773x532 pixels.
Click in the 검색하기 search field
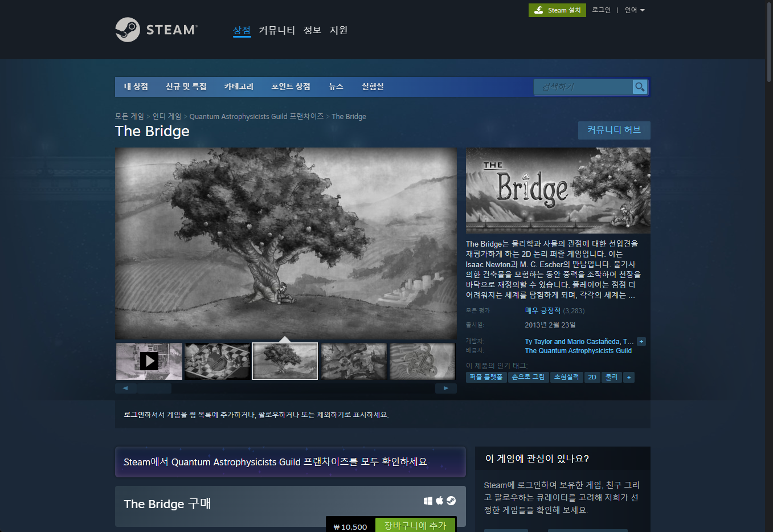point(583,87)
